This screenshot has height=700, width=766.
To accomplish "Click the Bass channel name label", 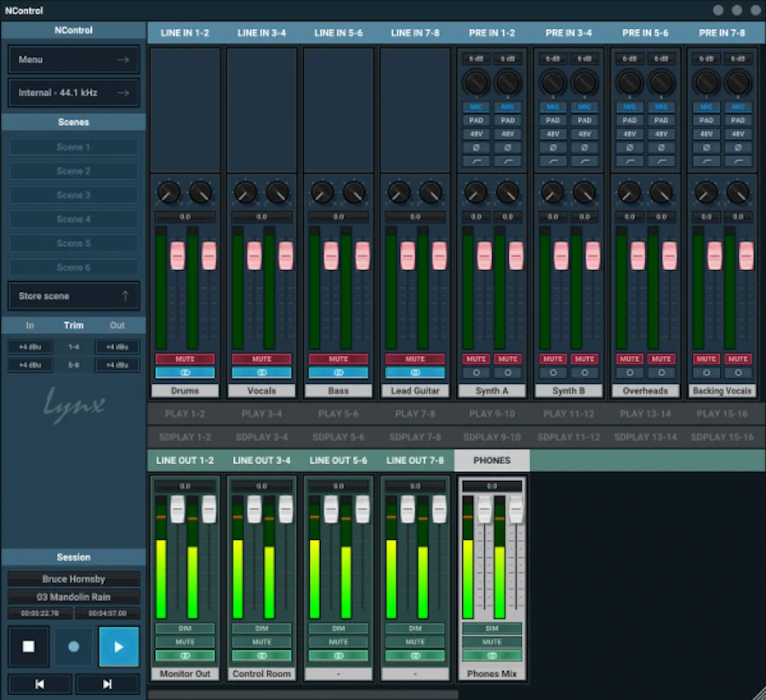I will pyautogui.click(x=339, y=391).
